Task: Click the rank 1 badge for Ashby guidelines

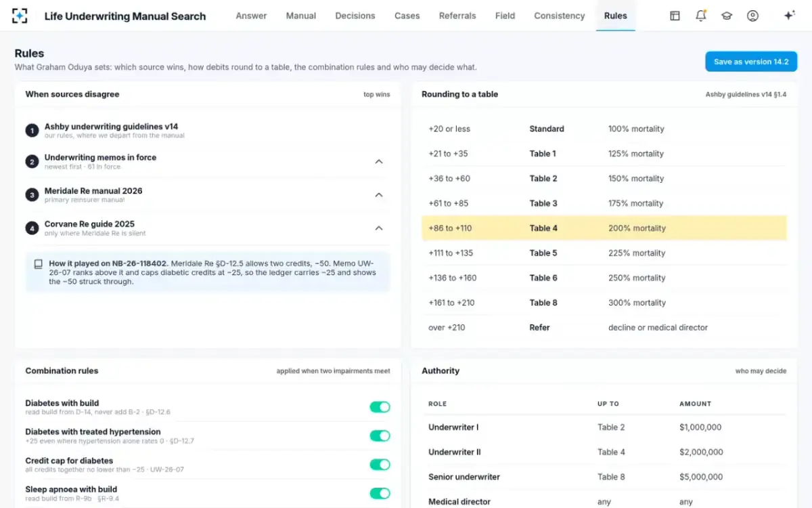Action: pos(32,131)
